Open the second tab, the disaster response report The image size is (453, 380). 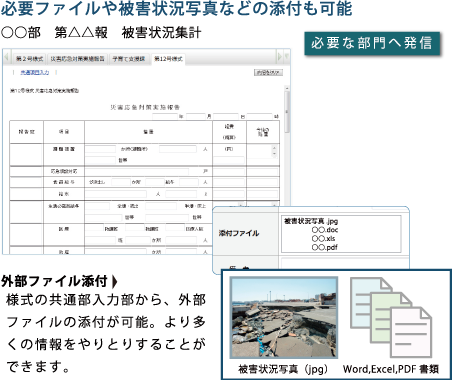click(x=78, y=59)
